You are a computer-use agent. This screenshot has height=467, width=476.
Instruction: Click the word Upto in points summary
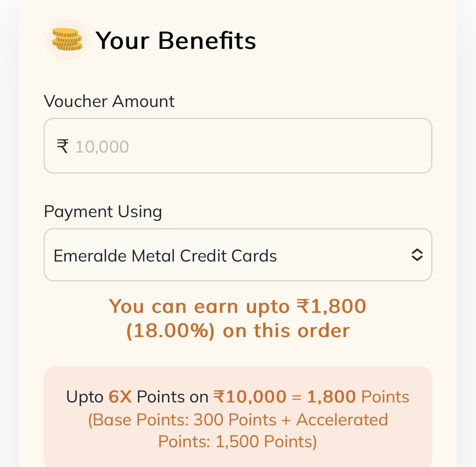(85, 397)
